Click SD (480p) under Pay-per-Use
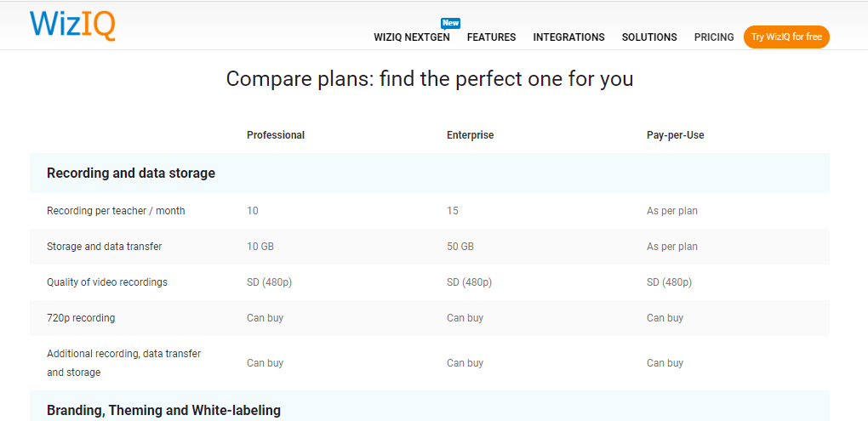This screenshot has width=868, height=421. click(x=669, y=282)
